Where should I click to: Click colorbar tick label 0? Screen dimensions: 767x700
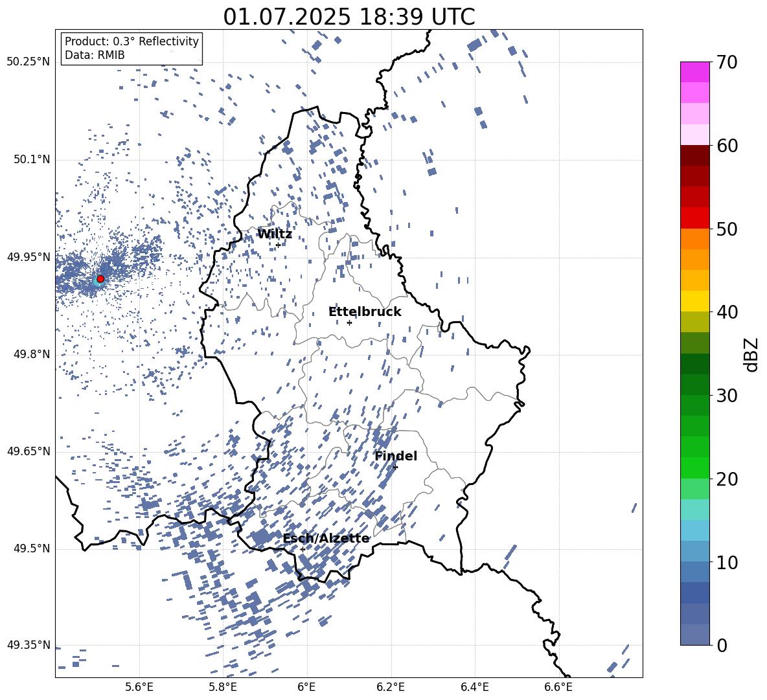(722, 646)
